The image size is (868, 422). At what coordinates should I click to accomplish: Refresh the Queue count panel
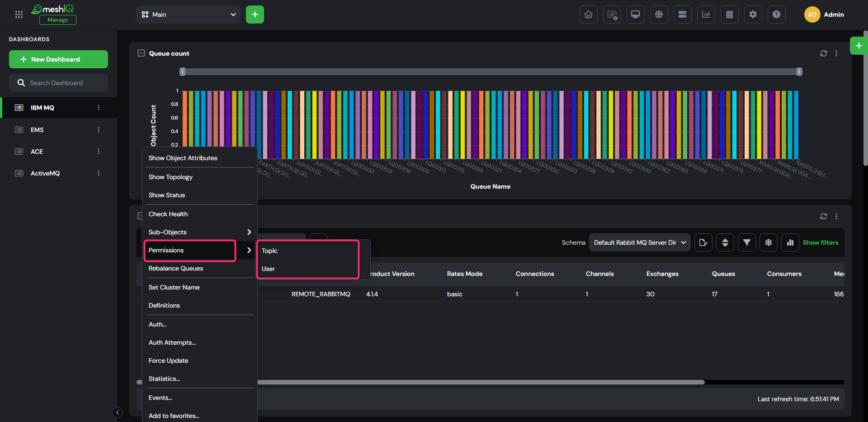coord(824,53)
